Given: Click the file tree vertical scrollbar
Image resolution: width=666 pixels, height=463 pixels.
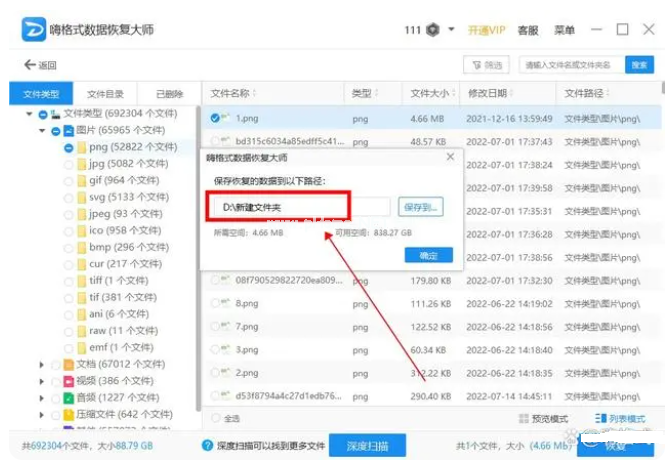Looking at the screenshot, I should 198,259.
